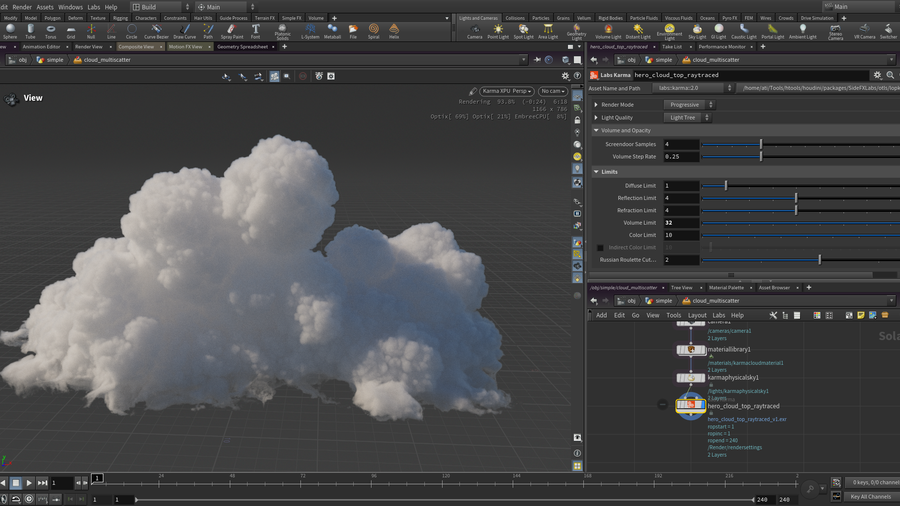Switch to Geometry Spreadsheet tab

[242, 46]
